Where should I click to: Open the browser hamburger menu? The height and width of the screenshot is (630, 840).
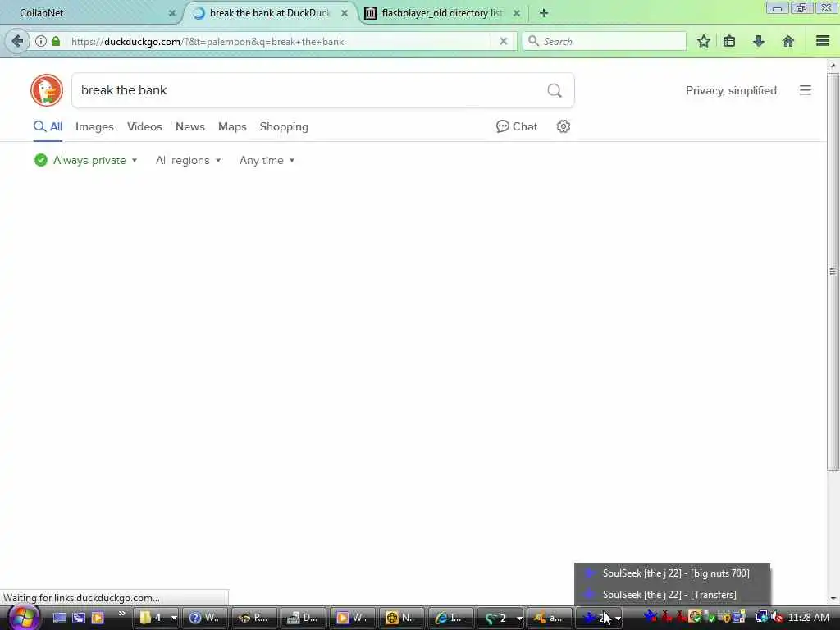coord(823,41)
